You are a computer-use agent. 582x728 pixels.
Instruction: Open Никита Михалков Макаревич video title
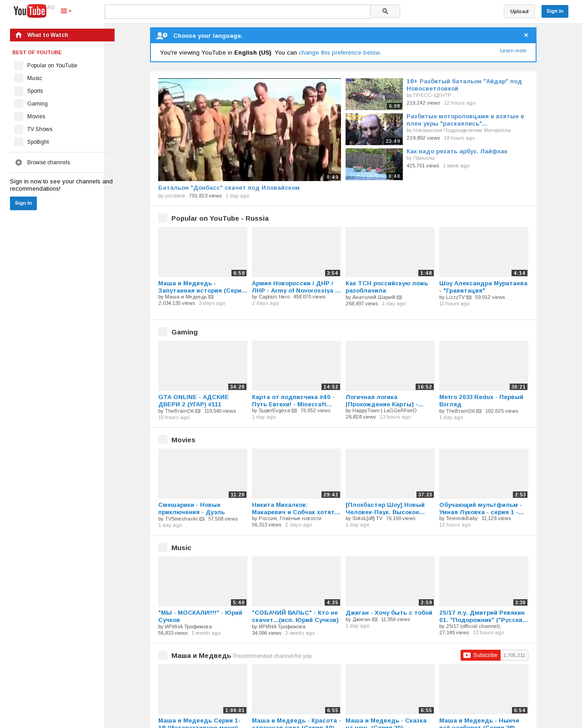[296, 509]
